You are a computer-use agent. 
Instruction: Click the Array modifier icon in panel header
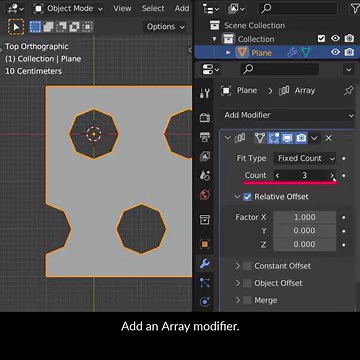tap(240, 138)
